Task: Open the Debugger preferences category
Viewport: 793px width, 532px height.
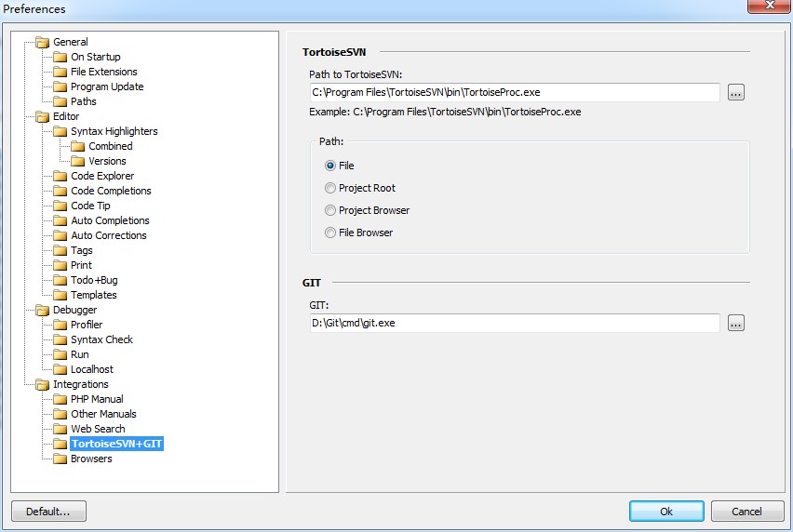Action: point(74,310)
